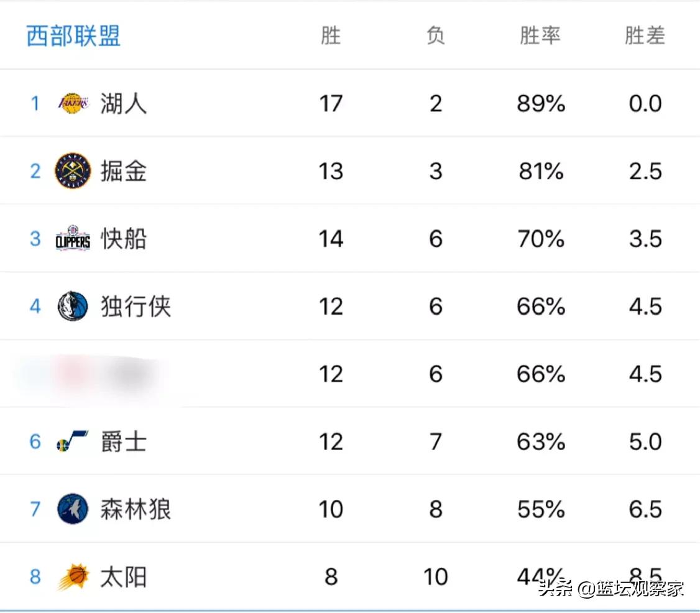Click the Suns team logo
Viewport: 700px width, 613px height.
(73, 577)
